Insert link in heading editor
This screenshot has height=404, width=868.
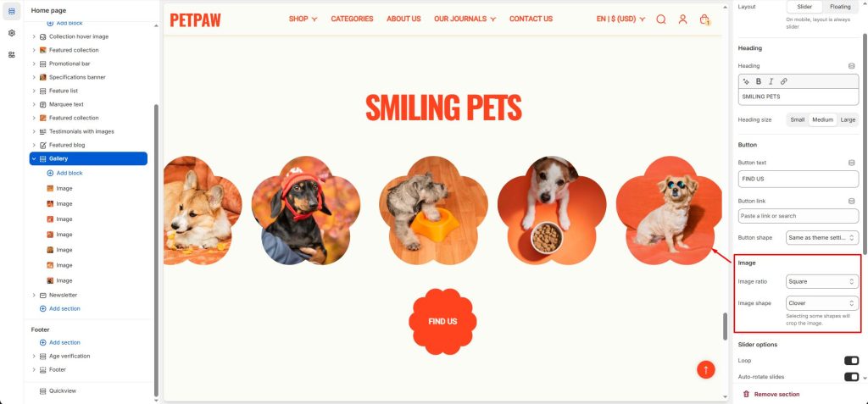783,81
